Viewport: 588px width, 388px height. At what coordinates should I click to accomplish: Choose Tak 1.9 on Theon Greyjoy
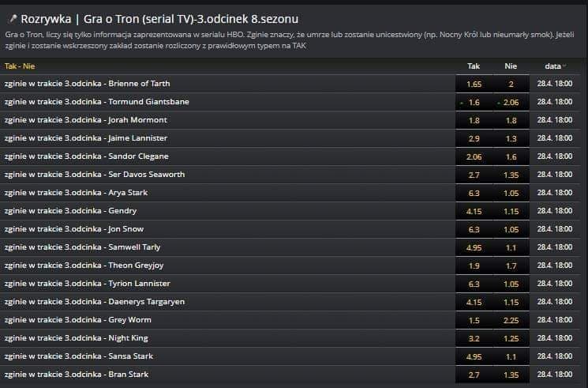click(474, 266)
